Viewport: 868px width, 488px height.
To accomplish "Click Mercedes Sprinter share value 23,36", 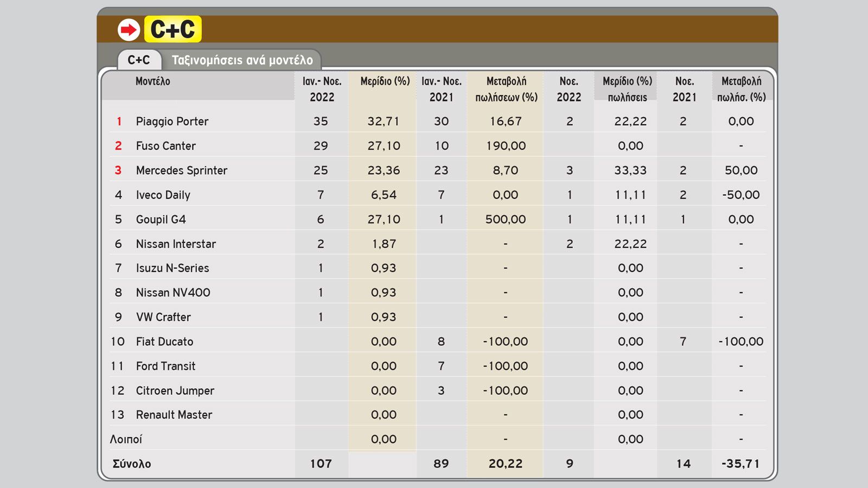I will pyautogui.click(x=384, y=170).
